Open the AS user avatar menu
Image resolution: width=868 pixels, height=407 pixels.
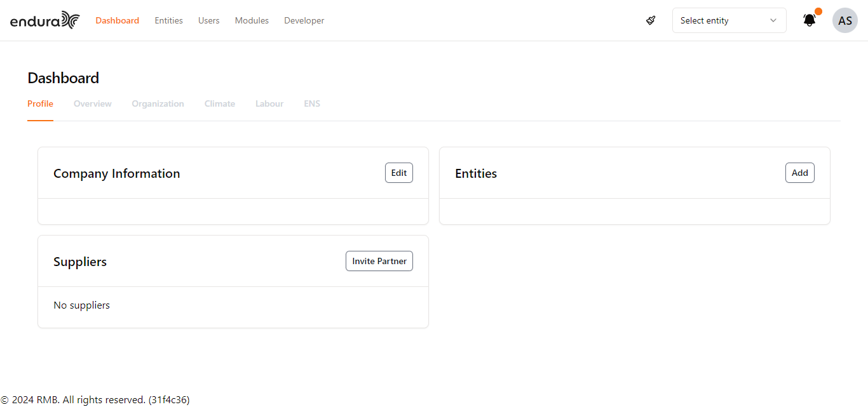pos(845,20)
